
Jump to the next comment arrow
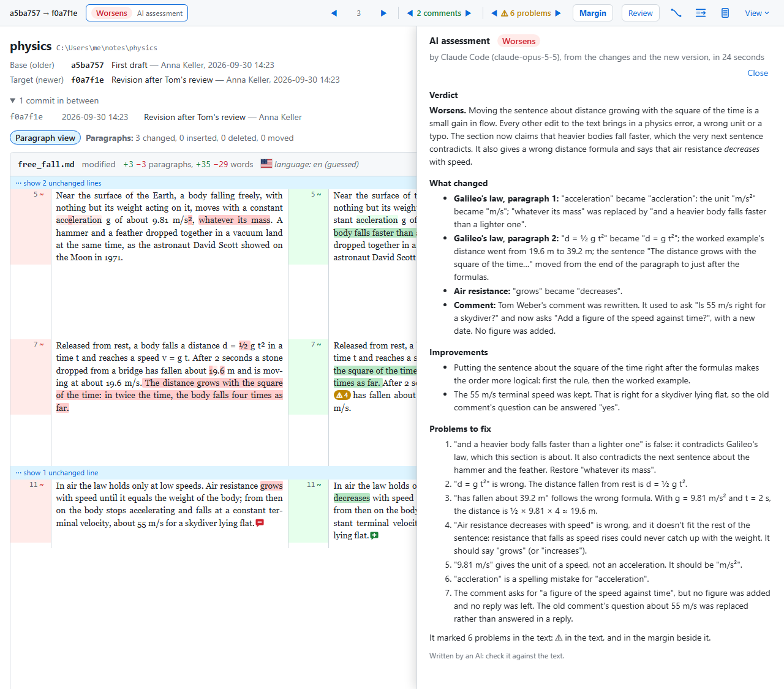469,13
